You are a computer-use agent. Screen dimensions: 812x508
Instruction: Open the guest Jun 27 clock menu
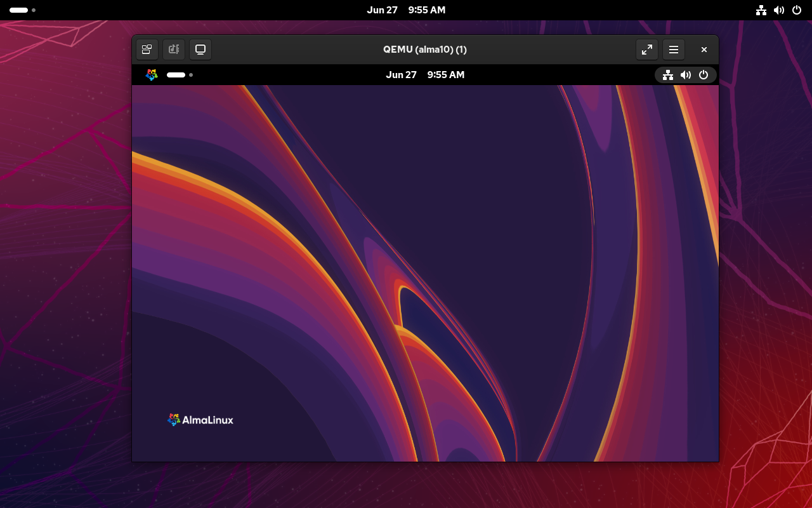(x=425, y=75)
